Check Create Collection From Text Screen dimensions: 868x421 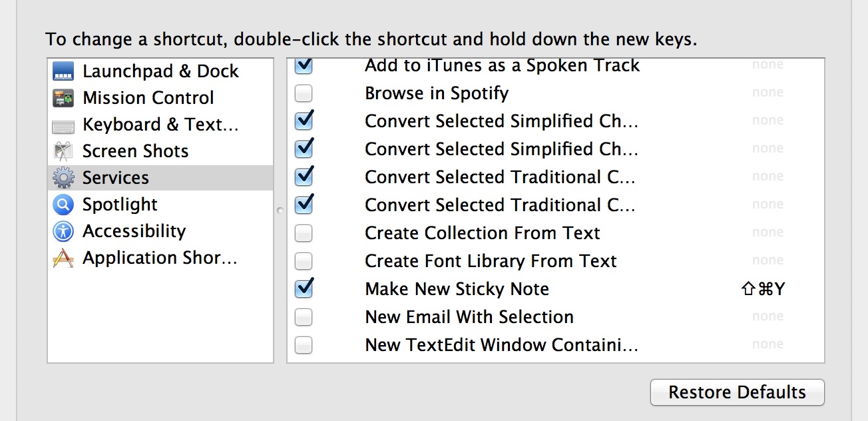pyautogui.click(x=304, y=233)
